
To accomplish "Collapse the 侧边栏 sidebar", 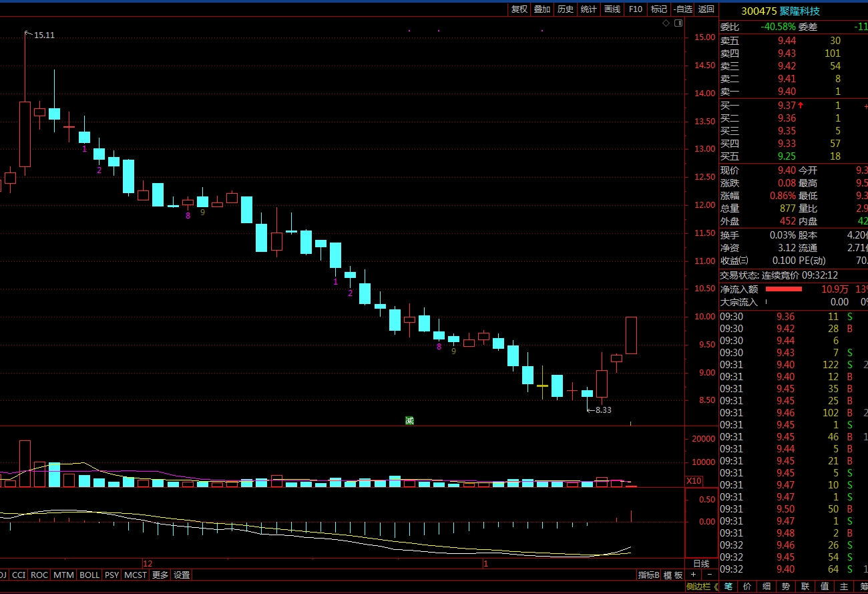I will [x=702, y=587].
